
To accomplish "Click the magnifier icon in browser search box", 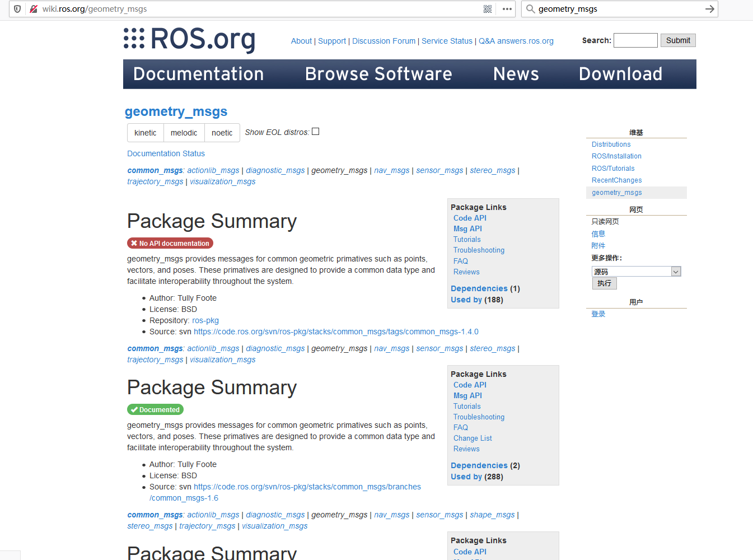I will [x=530, y=9].
